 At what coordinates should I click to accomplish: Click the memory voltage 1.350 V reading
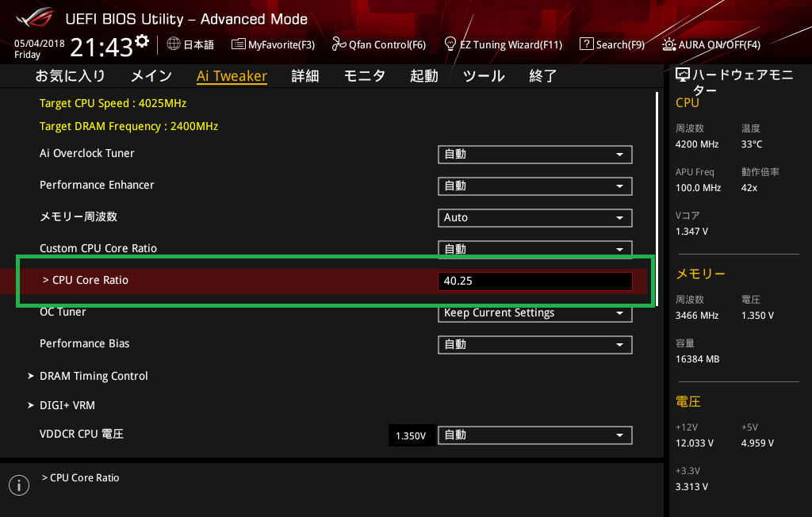tap(757, 315)
